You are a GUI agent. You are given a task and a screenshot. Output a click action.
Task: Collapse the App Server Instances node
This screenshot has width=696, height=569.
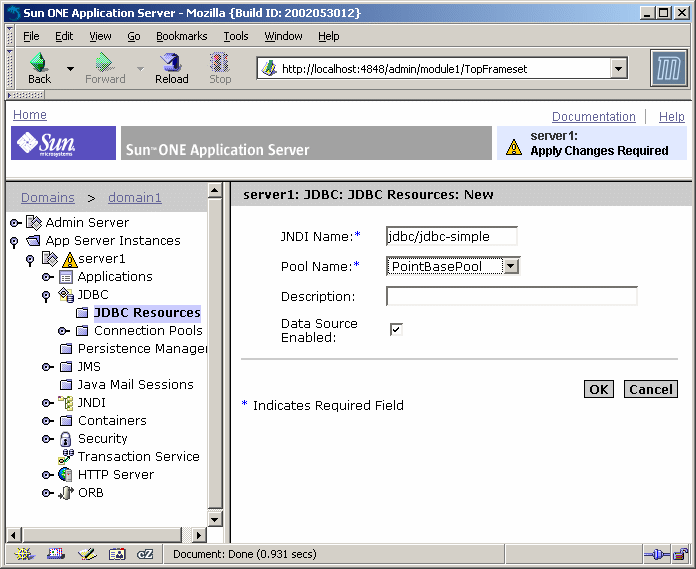pos(14,242)
